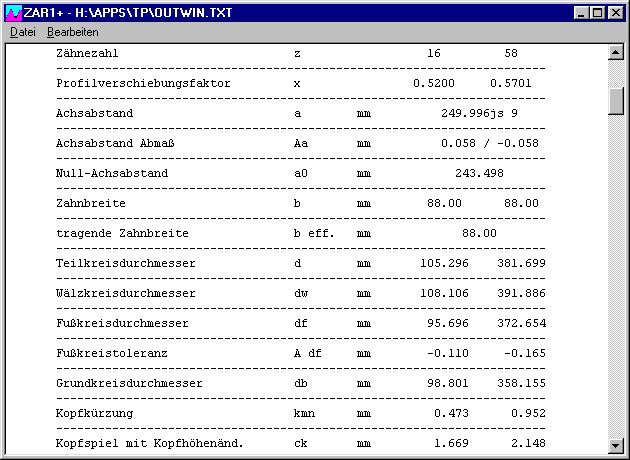
Task: Click the vertical scrollbar thumb
Action: click(x=616, y=101)
